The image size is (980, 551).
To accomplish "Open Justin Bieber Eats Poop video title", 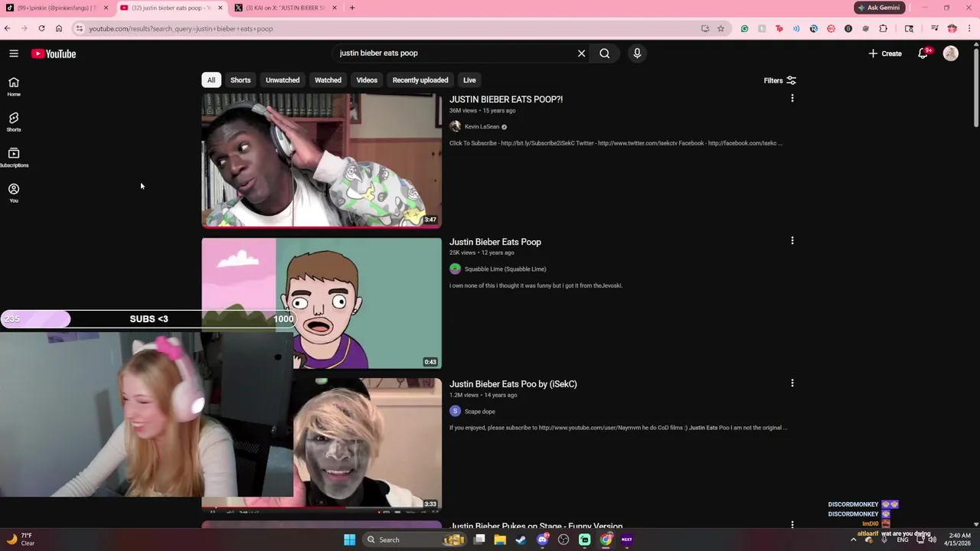I will click(x=495, y=242).
